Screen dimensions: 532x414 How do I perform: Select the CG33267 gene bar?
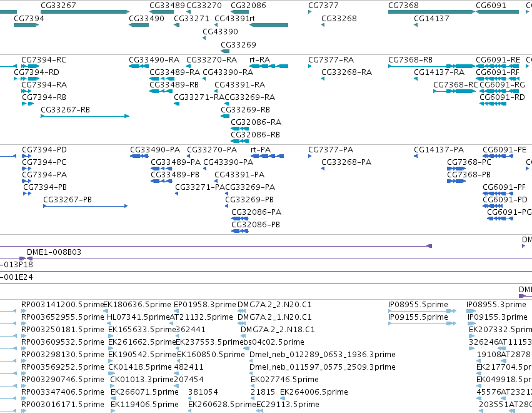pos(85,12)
